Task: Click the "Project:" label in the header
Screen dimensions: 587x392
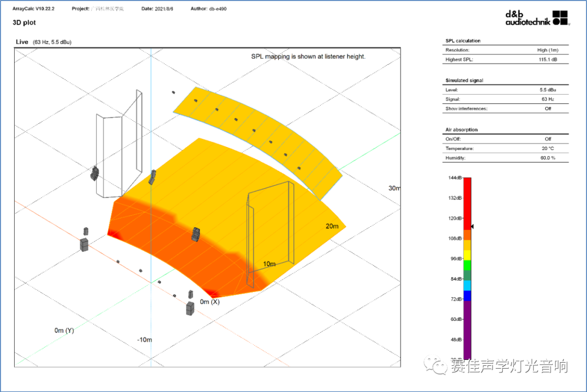Action: [x=80, y=9]
